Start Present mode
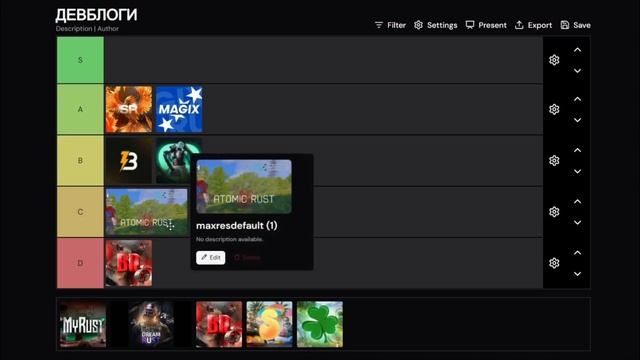 pos(486,25)
